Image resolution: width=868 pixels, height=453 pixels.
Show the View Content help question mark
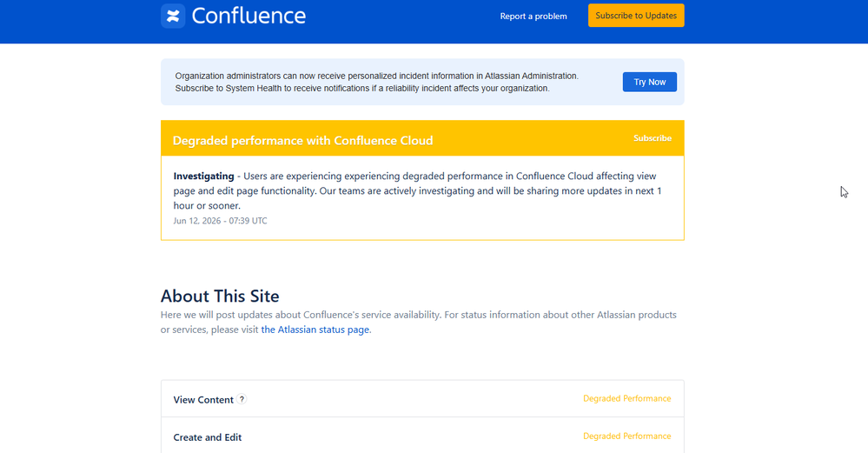click(x=242, y=399)
